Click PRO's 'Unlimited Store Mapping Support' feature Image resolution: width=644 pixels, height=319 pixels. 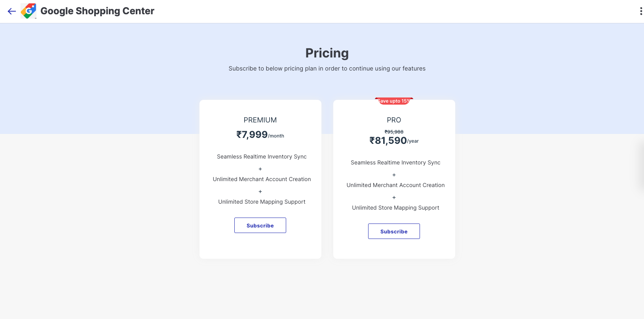tap(395, 208)
